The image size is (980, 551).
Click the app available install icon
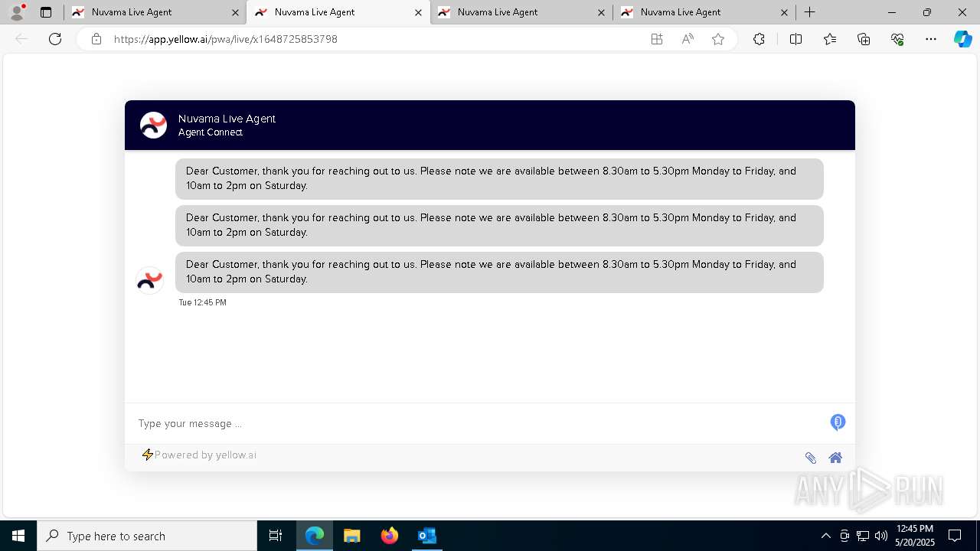click(x=657, y=39)
